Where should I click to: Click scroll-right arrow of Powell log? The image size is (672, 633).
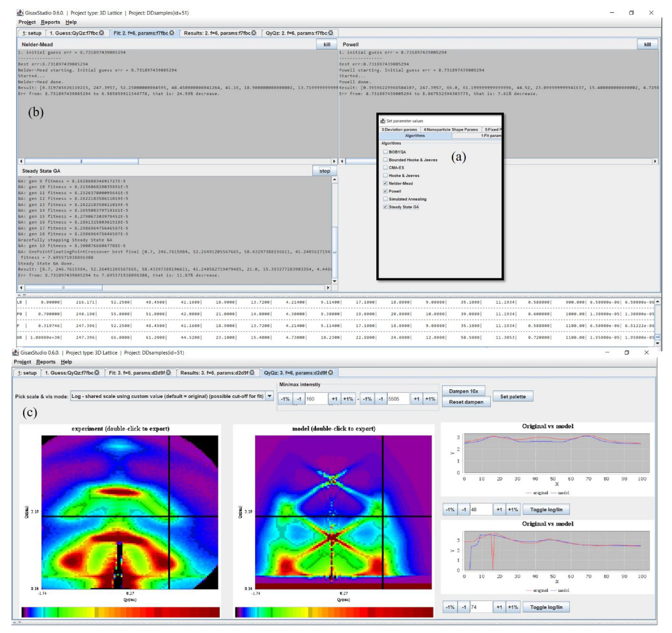click(655, 161)
